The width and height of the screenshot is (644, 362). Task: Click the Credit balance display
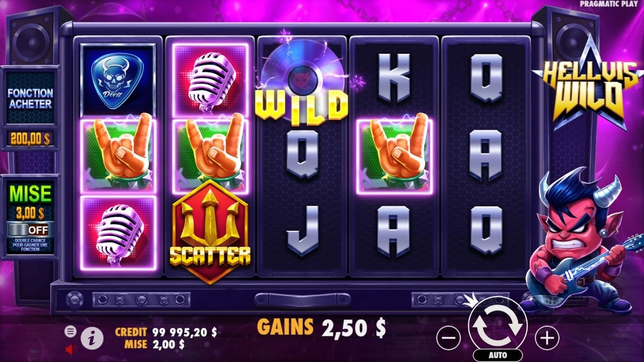166,332
